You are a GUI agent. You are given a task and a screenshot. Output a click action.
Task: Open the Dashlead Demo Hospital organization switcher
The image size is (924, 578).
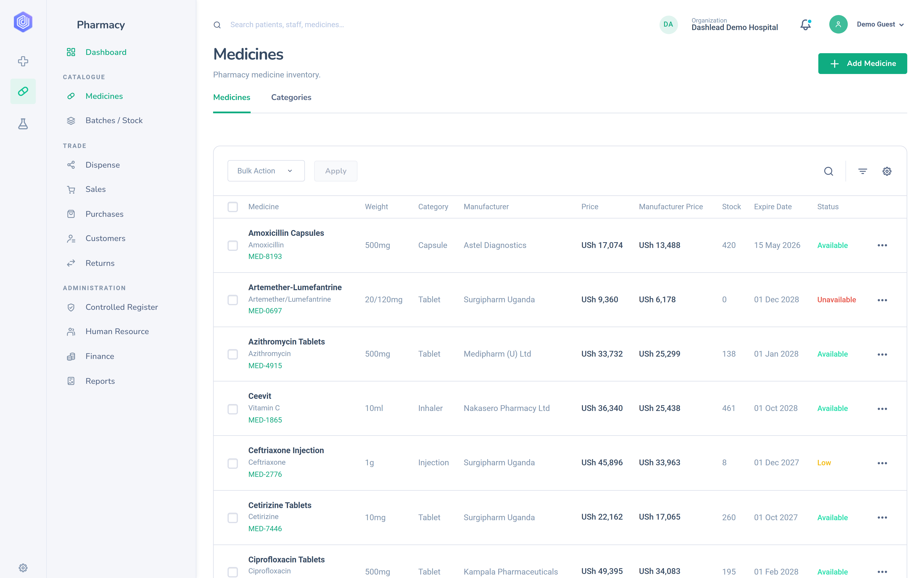(x=734, y=24)
